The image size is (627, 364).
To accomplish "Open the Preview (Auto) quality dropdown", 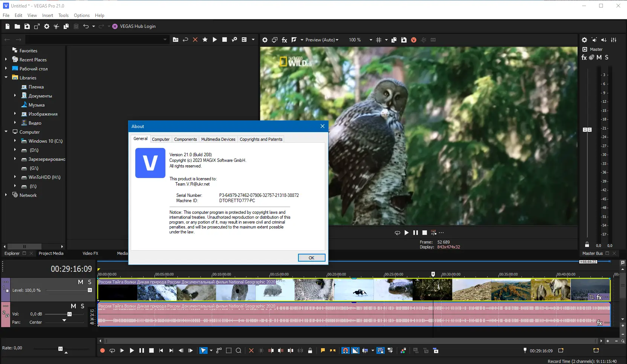I will click(322, 40).
